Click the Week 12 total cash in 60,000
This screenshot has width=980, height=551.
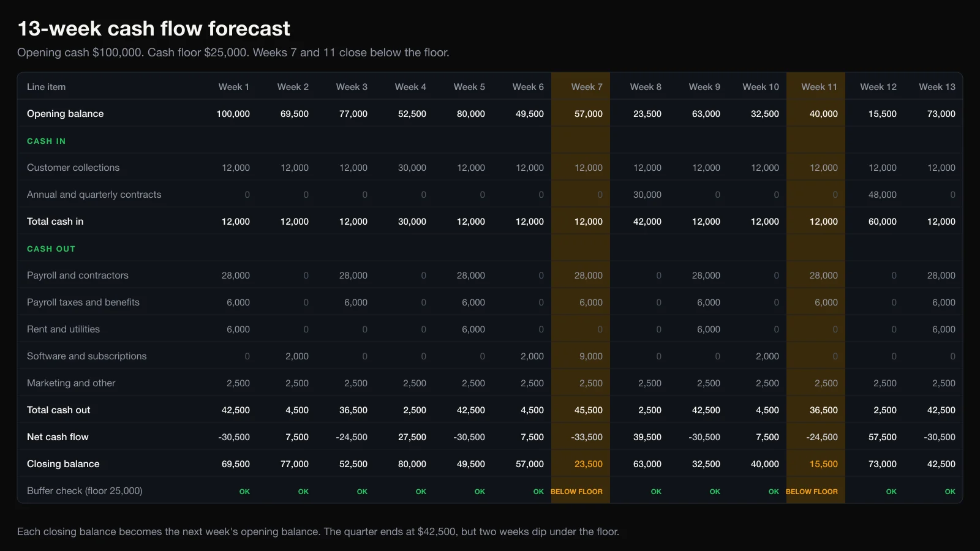click(x=883, y=222)
